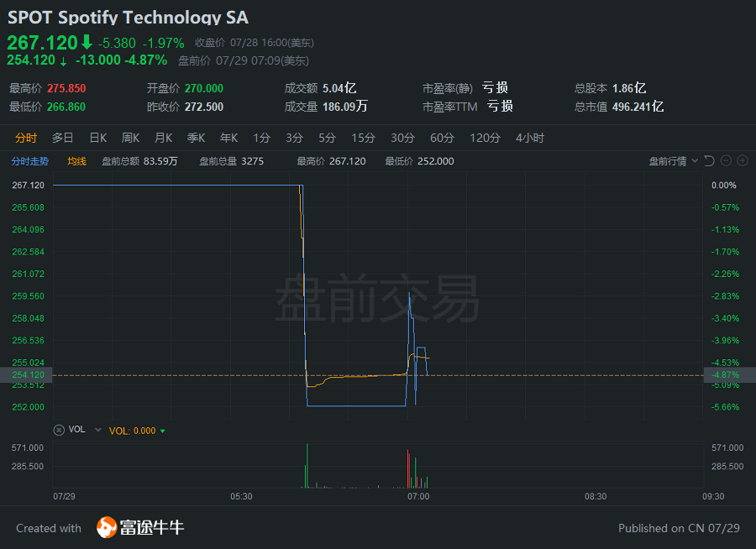The image size is (756, 549).
Task: Select the 年K tab
Action: point(229,138)
